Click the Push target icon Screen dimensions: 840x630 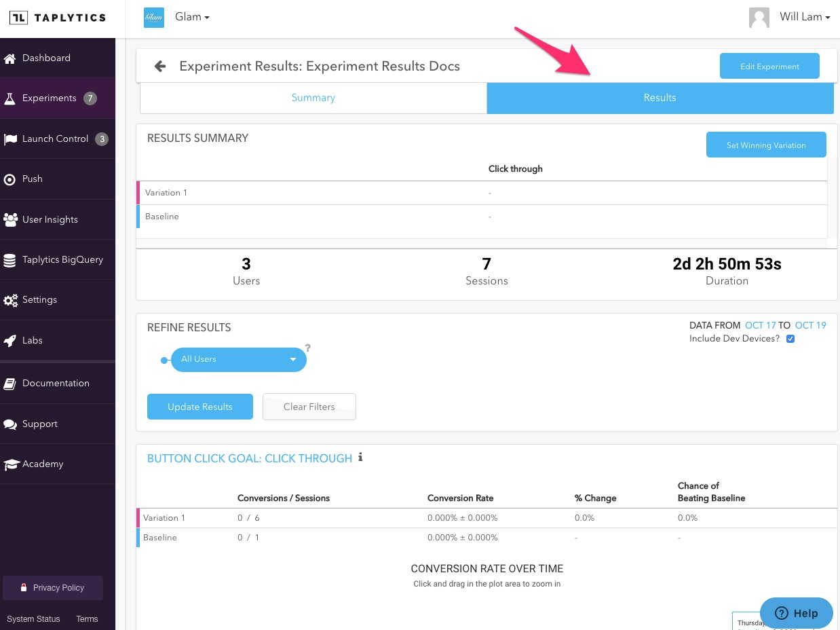pos(10,179)
